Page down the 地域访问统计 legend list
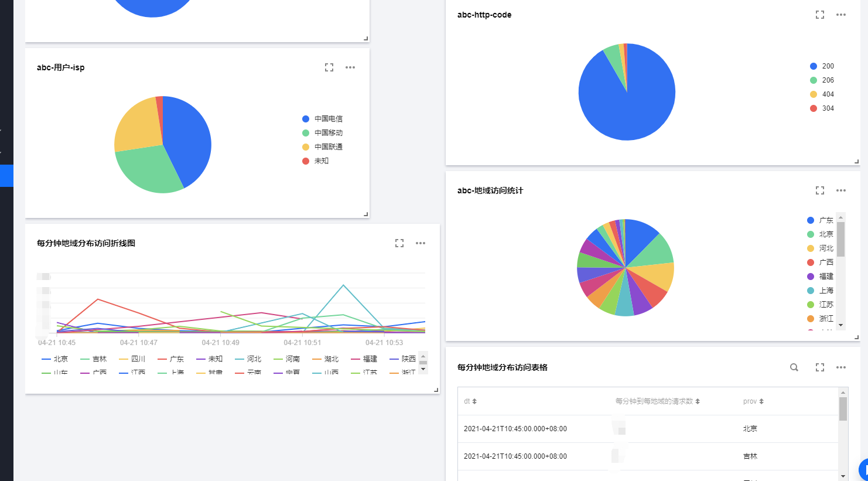This screenshot has height=481, width=868. click(x=841, y=325)
